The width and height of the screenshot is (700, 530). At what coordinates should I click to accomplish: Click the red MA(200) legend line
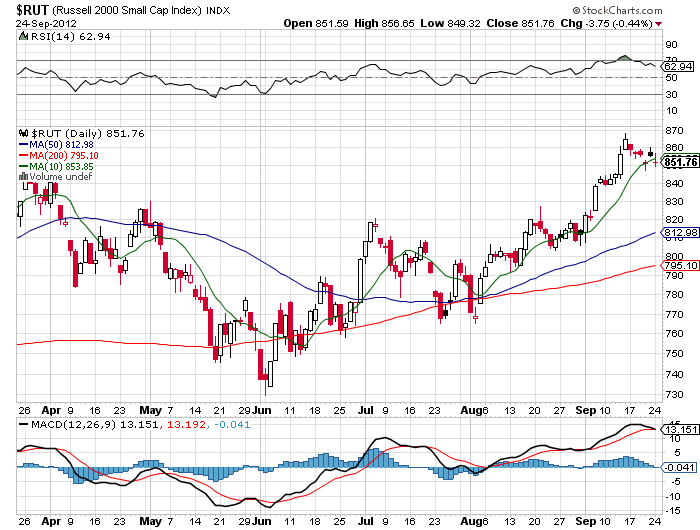coord(24,155)
